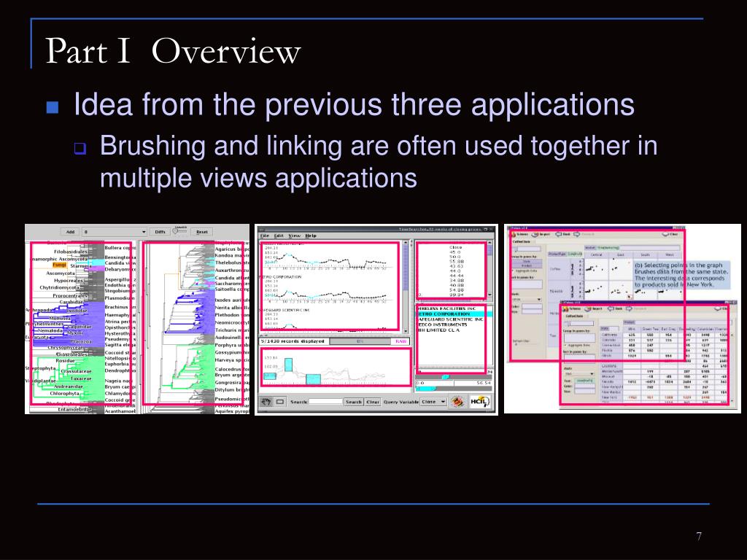Viewport: 747px width, 560px height.
Task: Click the HCIL logo icon
Action: click(x=479, y=402)
